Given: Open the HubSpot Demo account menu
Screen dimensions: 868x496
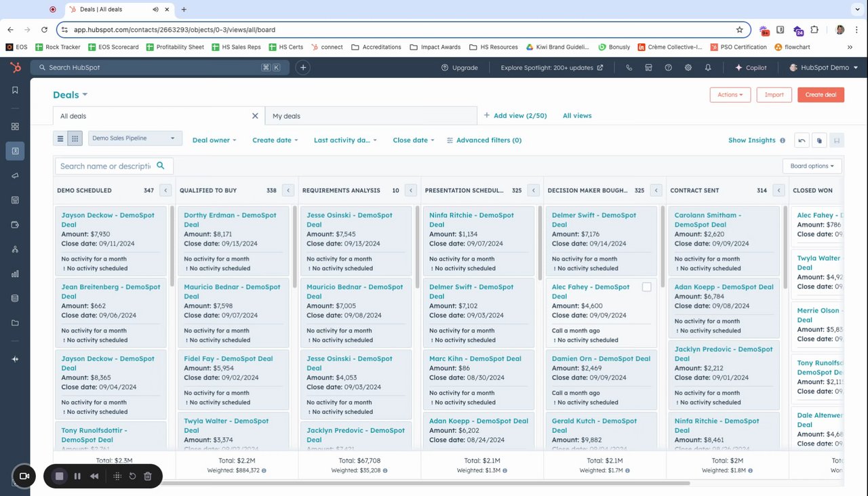Looking at the screenshot, I should point(824,68).
